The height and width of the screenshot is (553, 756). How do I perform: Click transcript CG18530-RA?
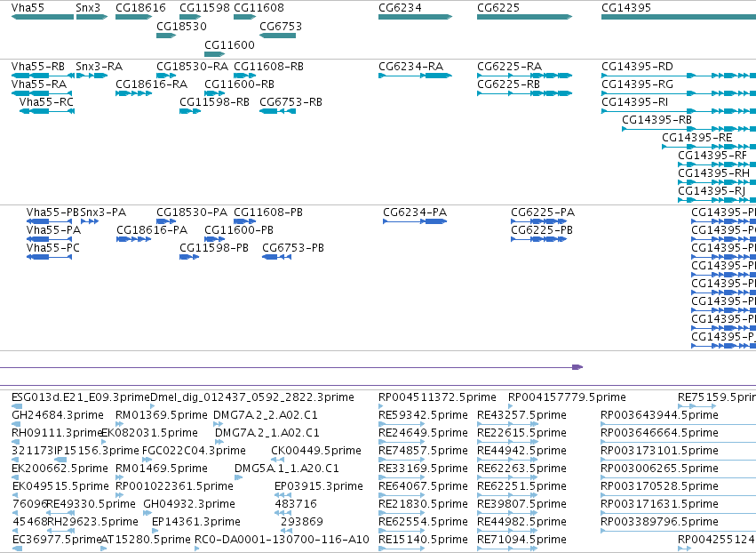[166, 76]
